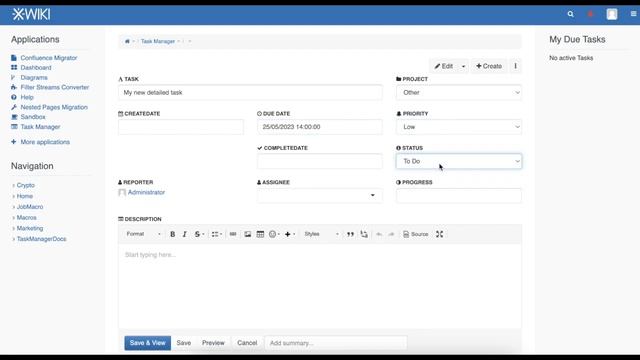Screen dimensions: 640x360
Task: Open the user avatar profile menu
Action: [612, 14]
